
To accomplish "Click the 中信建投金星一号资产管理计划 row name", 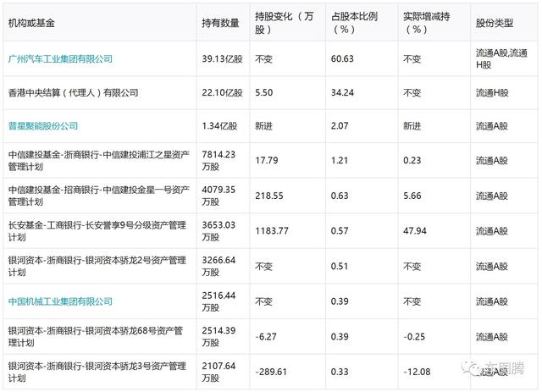I will pyautogui.click(x=99, y=196).
